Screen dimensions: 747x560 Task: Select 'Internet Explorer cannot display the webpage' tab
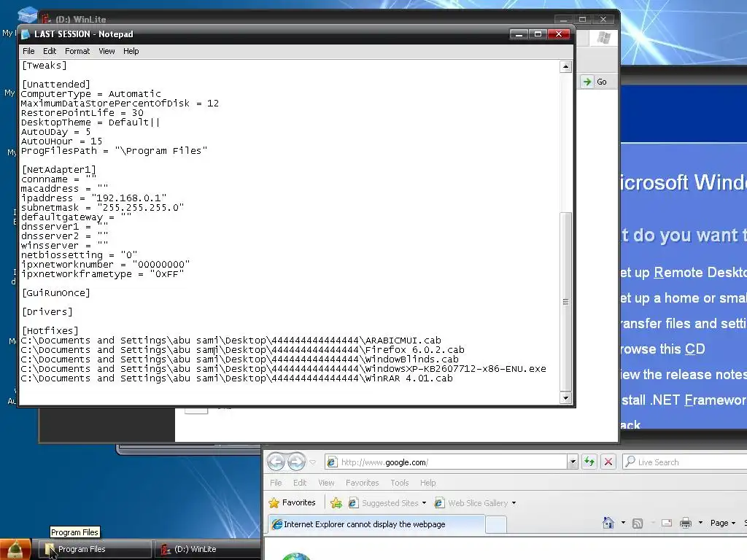pos(376,524)
